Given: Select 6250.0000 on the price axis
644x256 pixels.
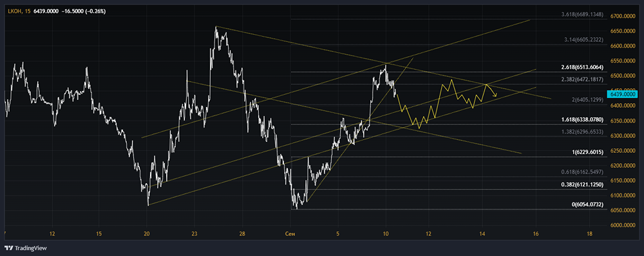Looking at the screenshot, I should (x=623, y=151).
